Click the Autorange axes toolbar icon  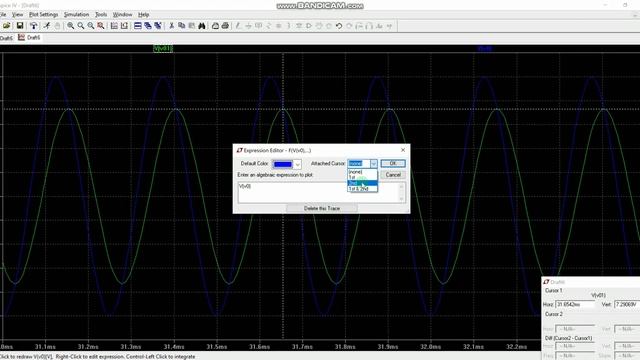(114, 26)
